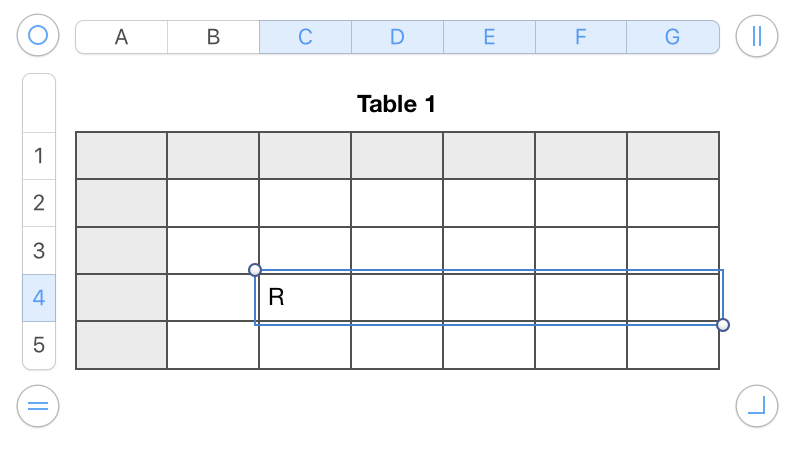Select row 3 header
808x452 pixels.
[x=39, y=250]
